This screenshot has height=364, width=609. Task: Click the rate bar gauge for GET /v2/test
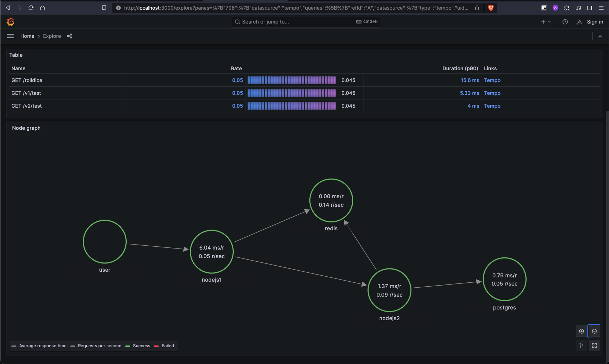click(291, 106)
